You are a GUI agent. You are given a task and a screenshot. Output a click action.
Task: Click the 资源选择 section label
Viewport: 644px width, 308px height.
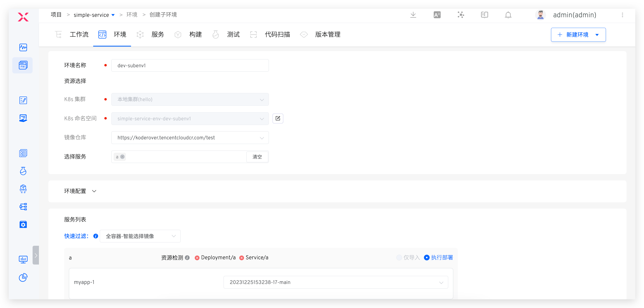(75, 81)
